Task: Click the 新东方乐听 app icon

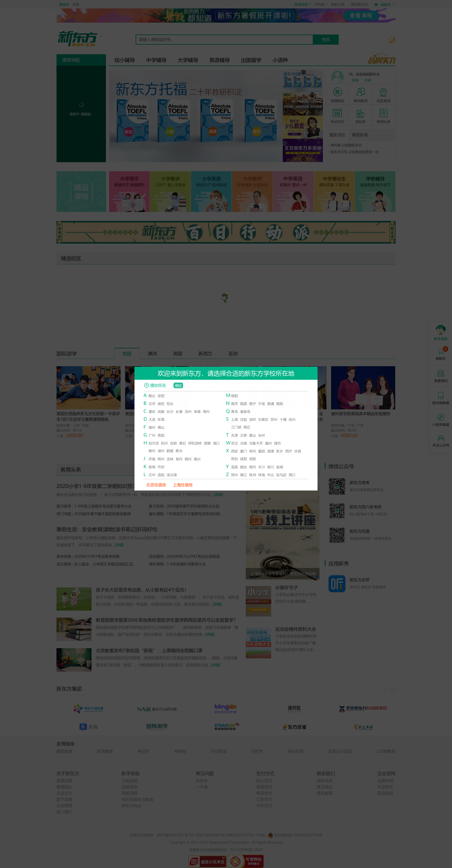Action: point(337,583)
